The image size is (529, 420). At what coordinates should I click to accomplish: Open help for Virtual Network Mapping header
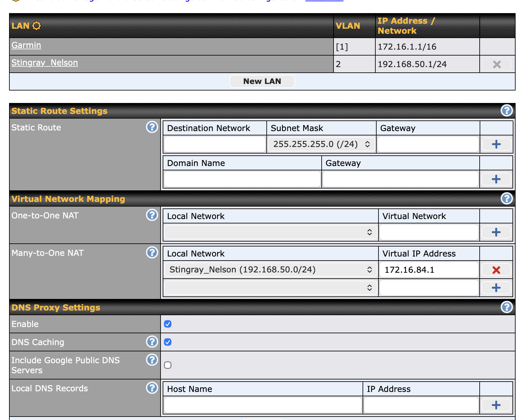507,198
